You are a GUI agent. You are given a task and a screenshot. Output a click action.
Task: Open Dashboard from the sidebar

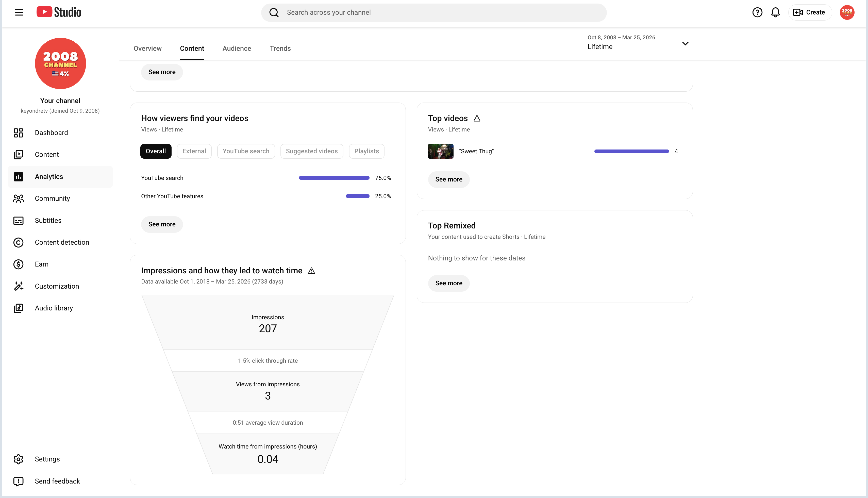60,133
